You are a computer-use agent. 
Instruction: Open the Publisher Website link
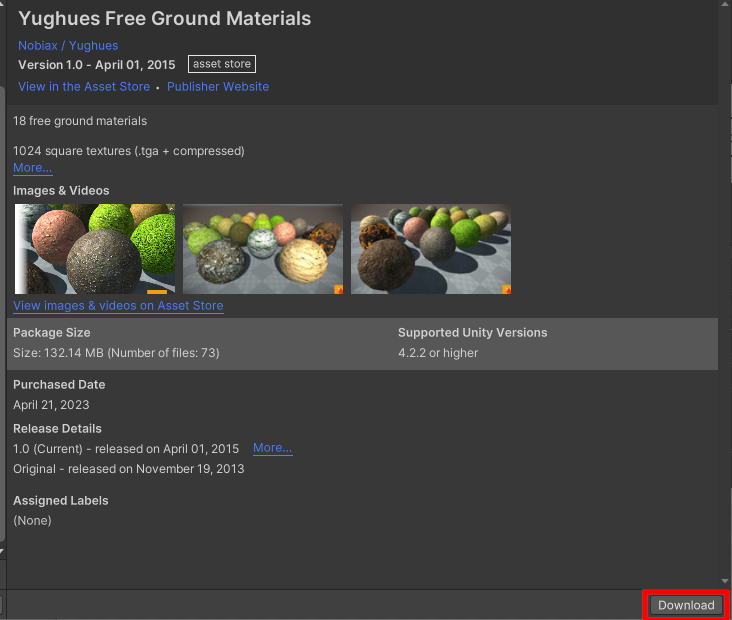click(218, 86)
